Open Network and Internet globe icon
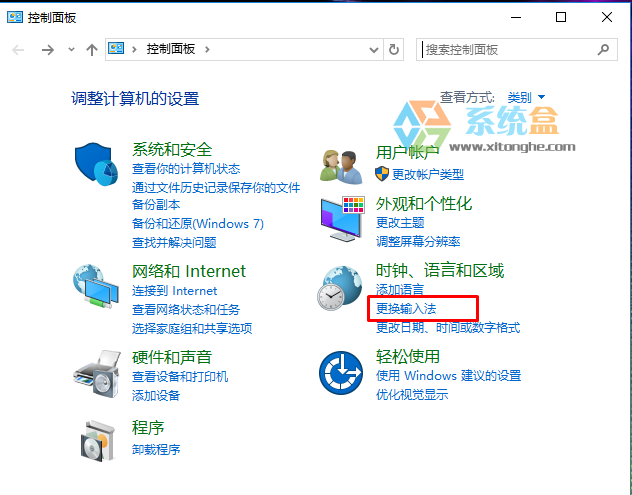Image resolution: width=632 pixels, height=495 pixels. coord(96,287)
